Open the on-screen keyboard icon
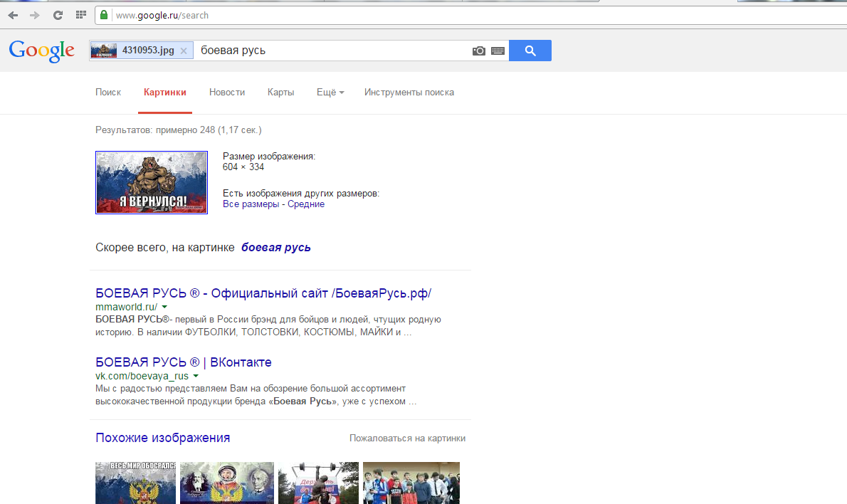This screenshot has height=504, width=847. (498, 51)
